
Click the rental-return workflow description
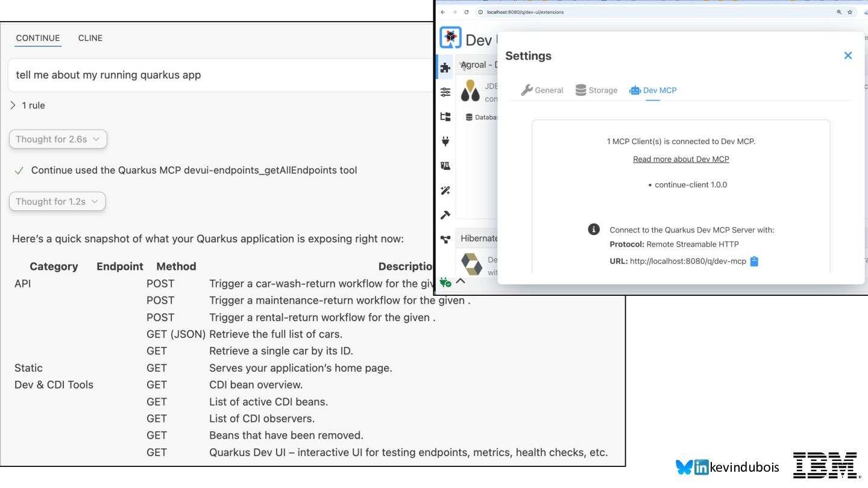point(322,317)
